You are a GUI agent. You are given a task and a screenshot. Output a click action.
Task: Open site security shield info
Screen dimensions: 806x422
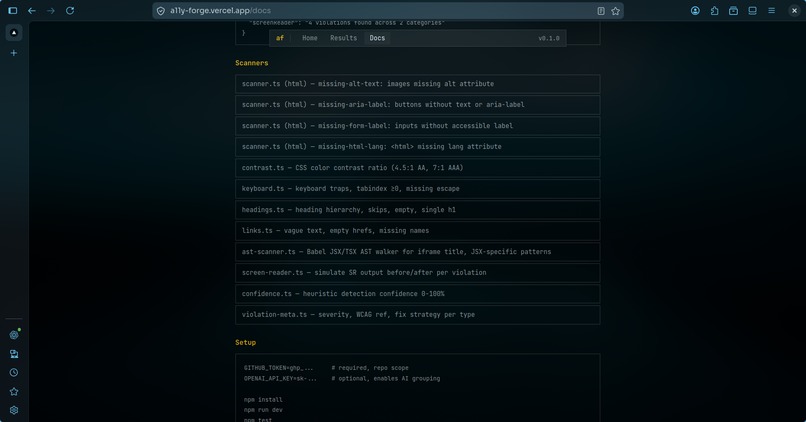coord(161,11)
